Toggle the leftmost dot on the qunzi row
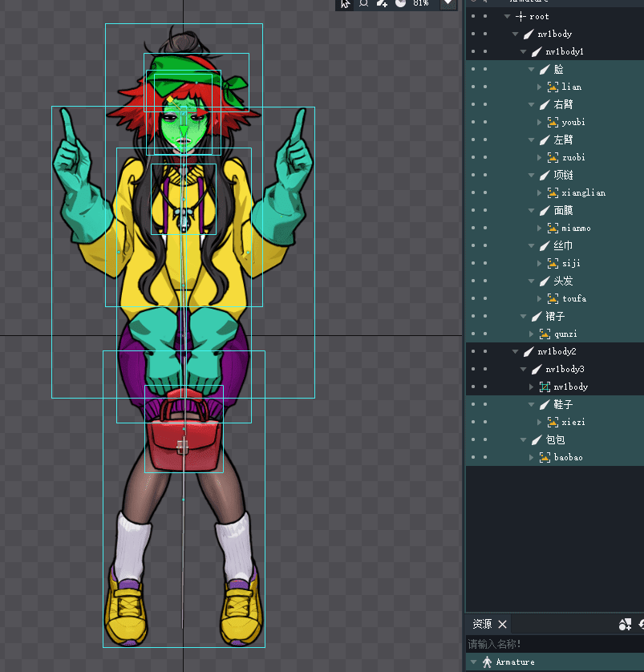The height and width of the screenshot is (672, 644). pos(472,334)
